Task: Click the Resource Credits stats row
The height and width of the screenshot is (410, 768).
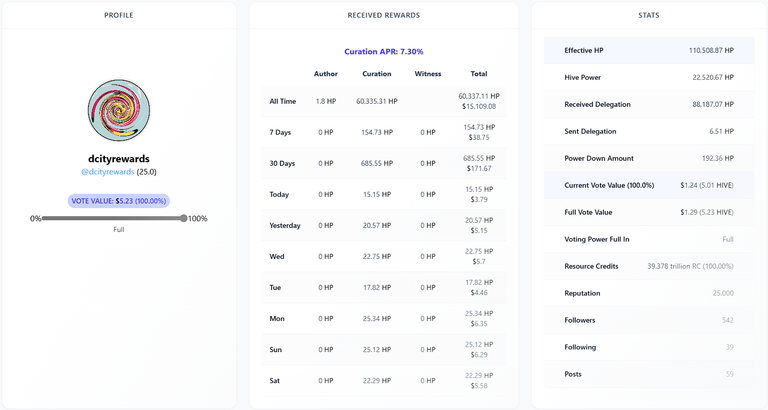Action: tap(649, 266)
